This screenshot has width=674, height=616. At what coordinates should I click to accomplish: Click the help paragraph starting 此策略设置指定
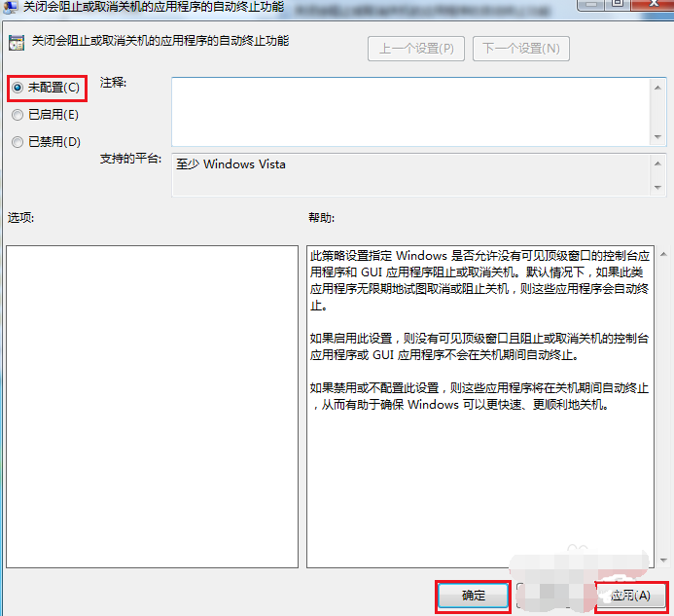[479, 280]
